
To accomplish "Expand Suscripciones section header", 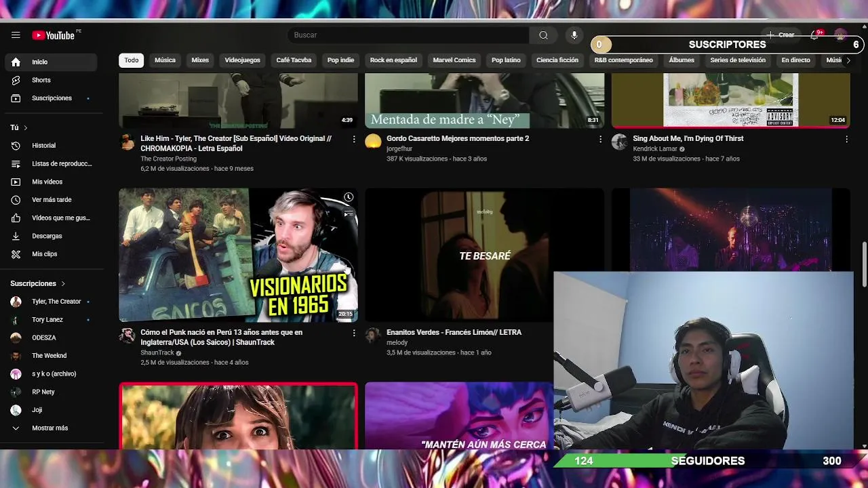I will pos(38,283).
